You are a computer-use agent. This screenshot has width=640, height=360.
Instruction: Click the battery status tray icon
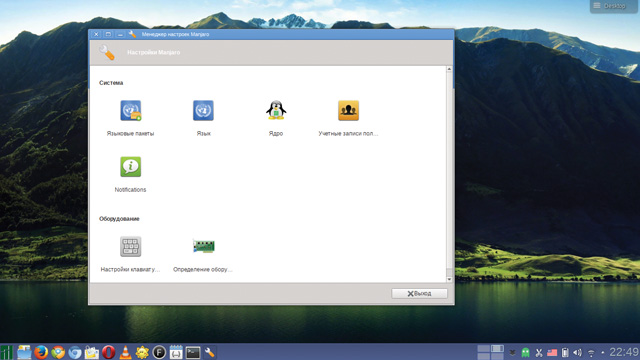point(565,353)
